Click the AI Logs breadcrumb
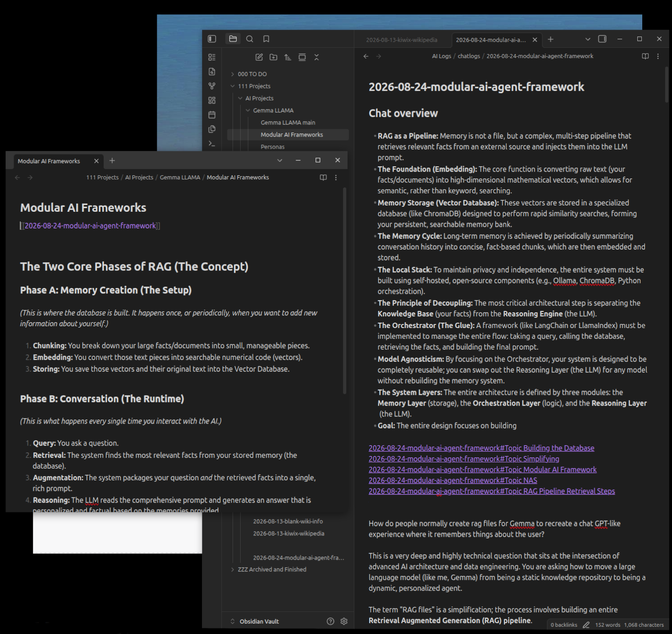 pos(442,56)
